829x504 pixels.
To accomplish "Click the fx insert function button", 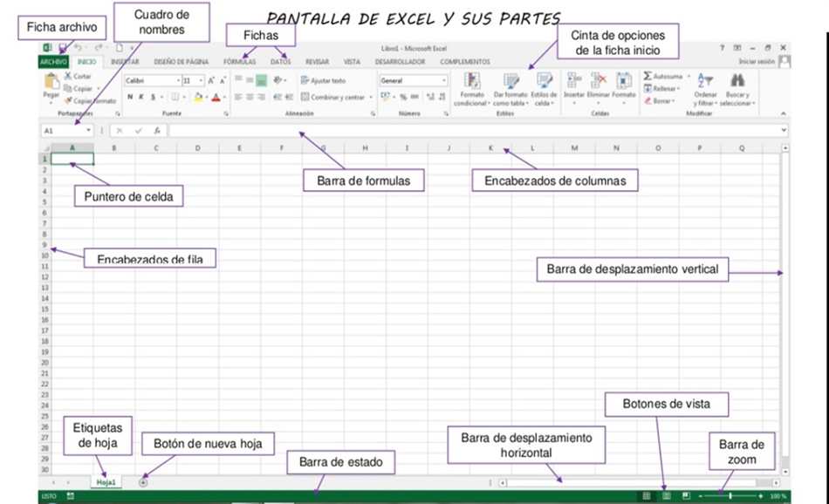I will pos(157,131).
